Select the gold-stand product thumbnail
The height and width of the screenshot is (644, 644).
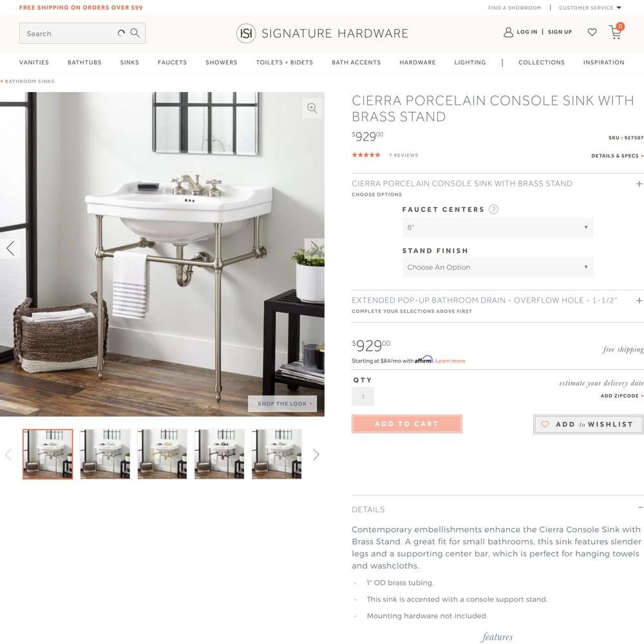click(162, 454)
